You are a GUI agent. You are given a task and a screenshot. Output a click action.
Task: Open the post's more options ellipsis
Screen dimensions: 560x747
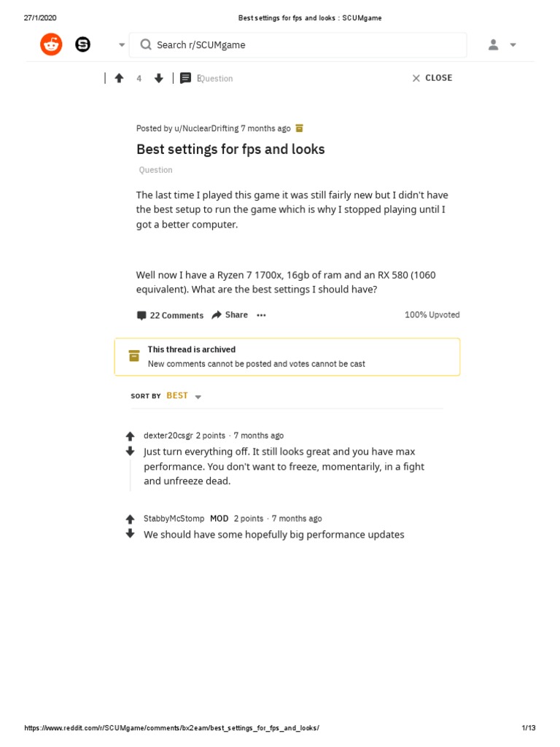262,315
